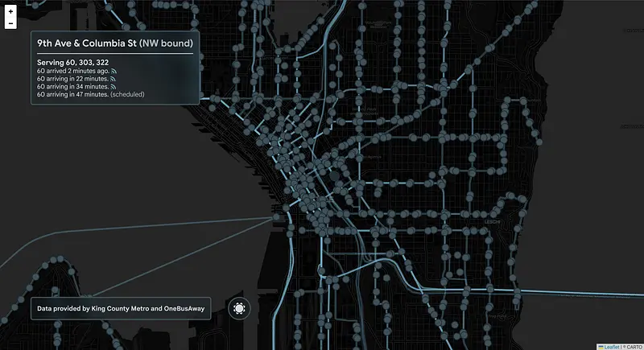Zoom in on the map
The height and width of the screenshot is (350, 644).
coord(10,12)
